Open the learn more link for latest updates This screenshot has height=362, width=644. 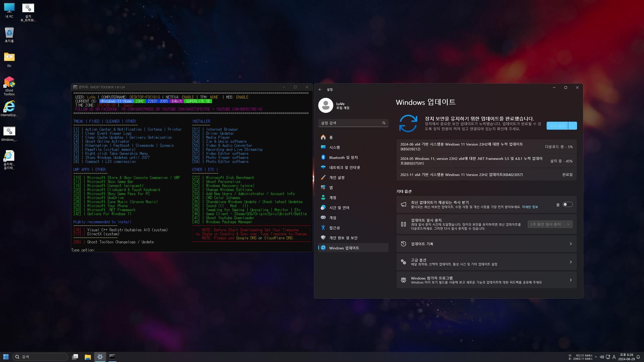pos(530,207)
